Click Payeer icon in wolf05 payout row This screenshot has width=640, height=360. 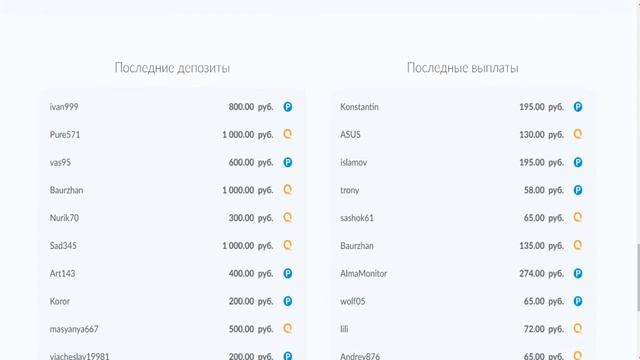point(578,301)
